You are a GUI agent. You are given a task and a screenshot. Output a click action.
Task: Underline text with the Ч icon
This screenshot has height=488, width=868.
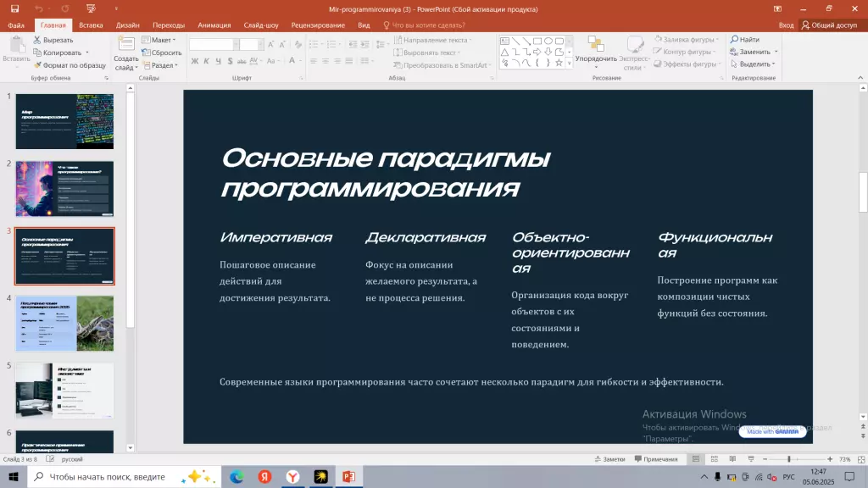pos(219,61)
